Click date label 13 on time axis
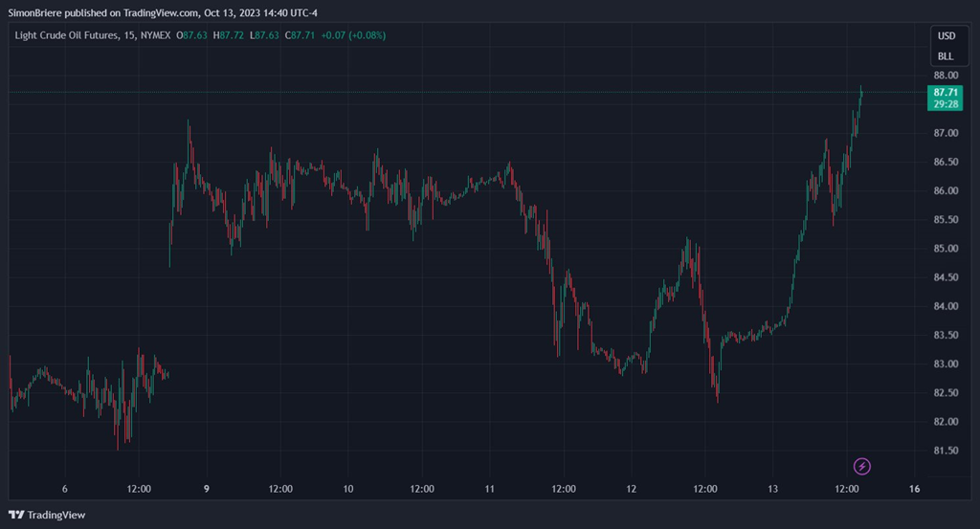 coord(771,489)
